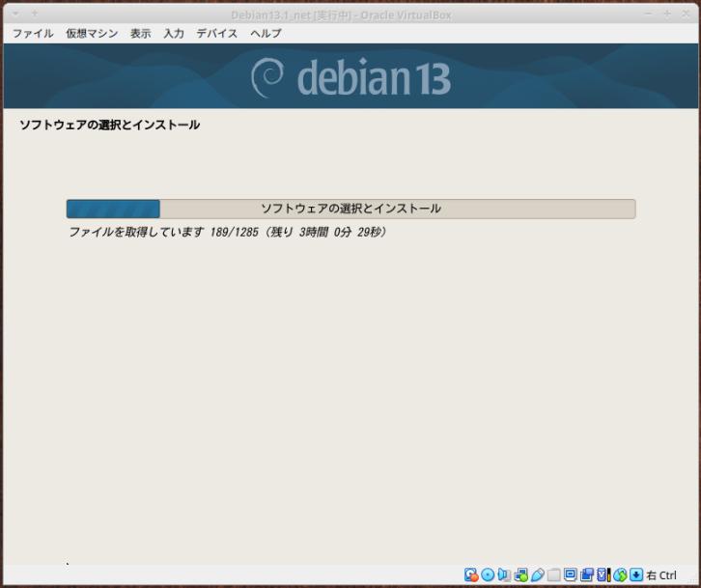Click the keyboard capture down-arrow icon
The width and height of the screenshot is (701, 588).
click(636, 574)
